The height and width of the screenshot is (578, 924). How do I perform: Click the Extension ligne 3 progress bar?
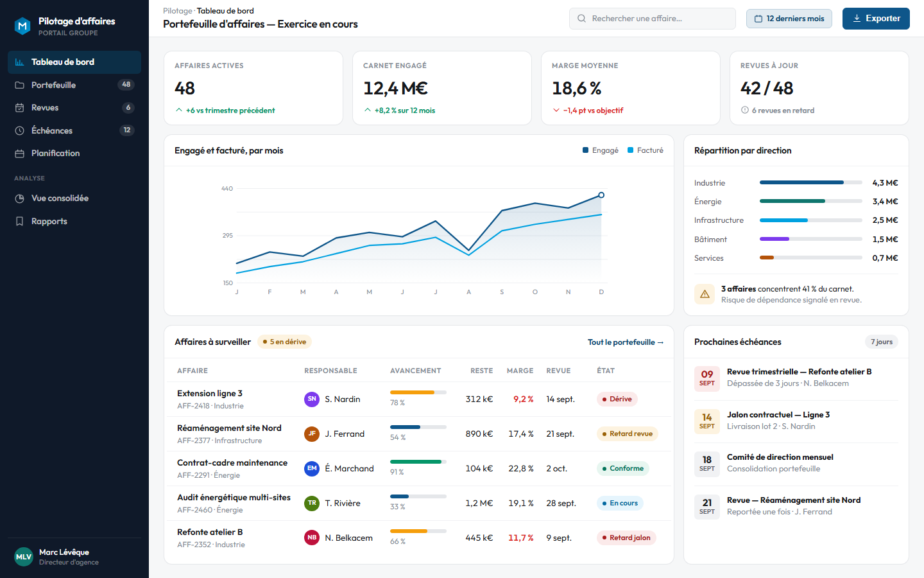click(418, 392)
